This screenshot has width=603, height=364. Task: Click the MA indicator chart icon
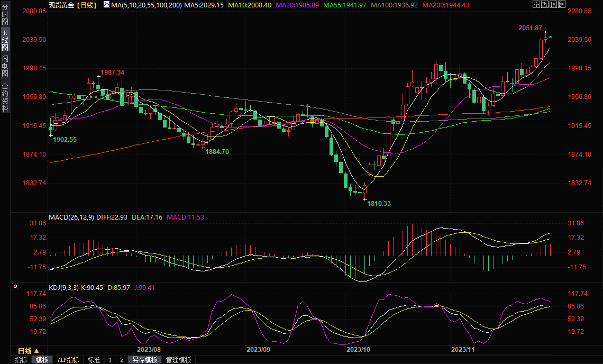point(106,4)
